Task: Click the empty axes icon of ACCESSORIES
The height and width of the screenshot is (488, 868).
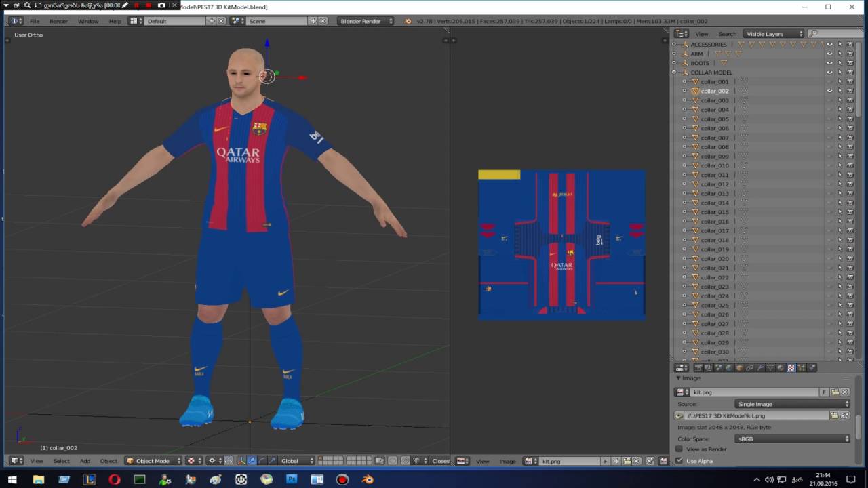Action: 685,45
